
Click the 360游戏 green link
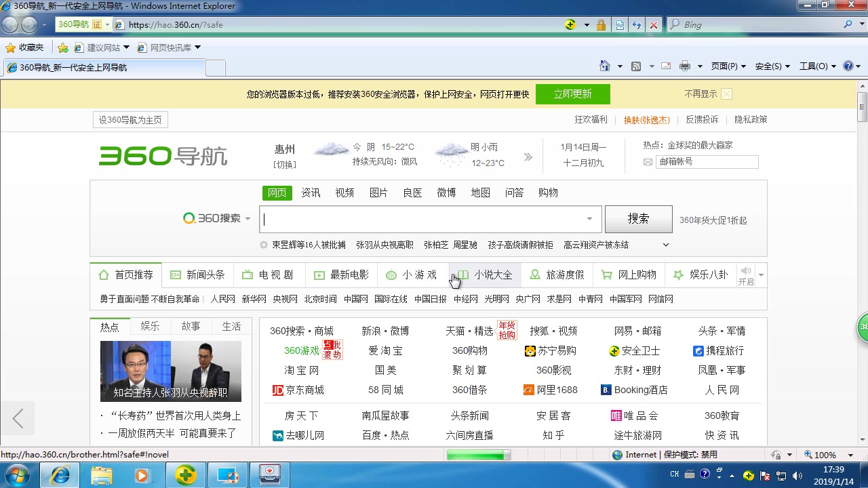coord(302,350)
